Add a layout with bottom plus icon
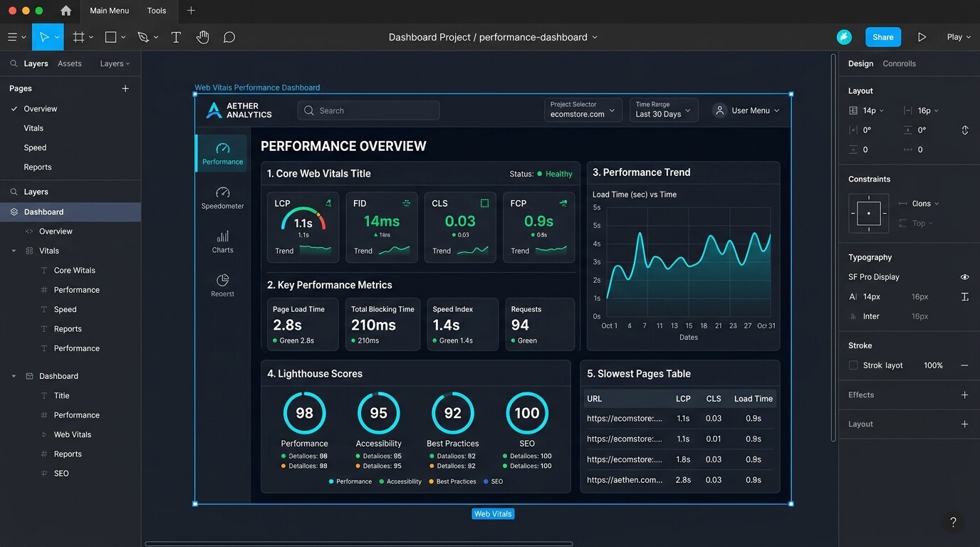Screen dimensions: 980x547 coord(965,424)
